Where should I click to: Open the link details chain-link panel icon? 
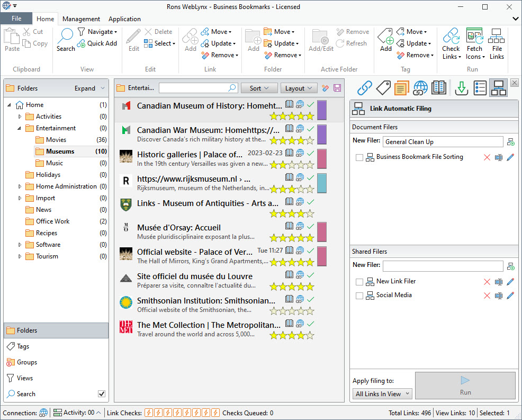coord(365,88)
